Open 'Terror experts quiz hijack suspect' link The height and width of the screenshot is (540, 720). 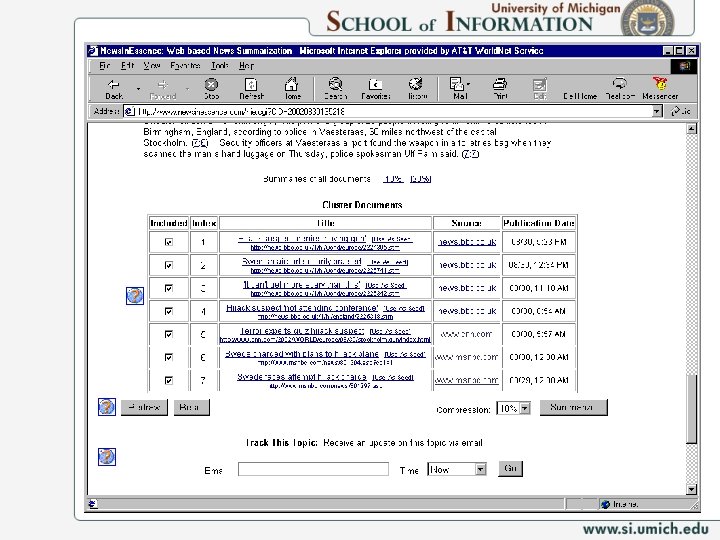[x=302, y=331]
